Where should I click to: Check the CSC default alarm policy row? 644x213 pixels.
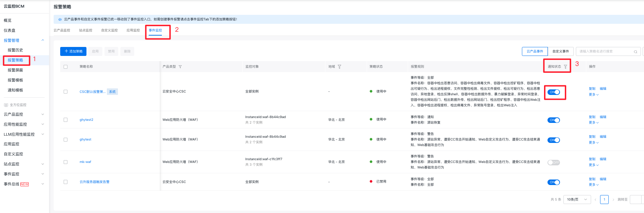65,91
